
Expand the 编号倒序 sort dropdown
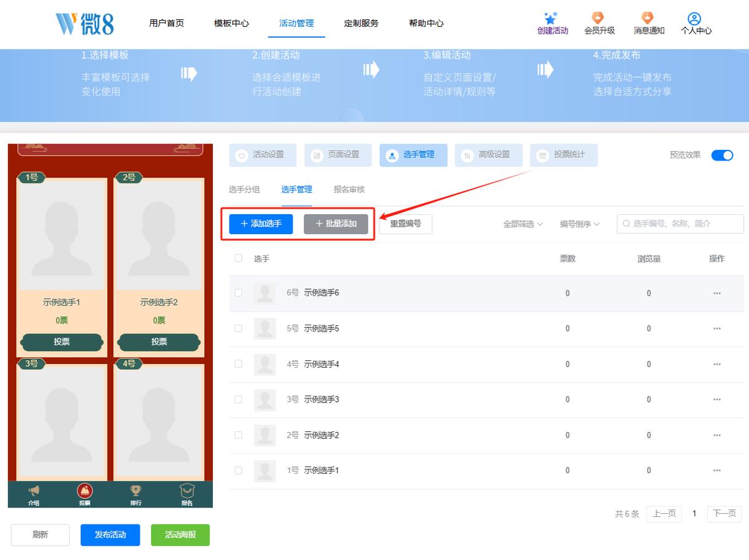click(580, 224)
